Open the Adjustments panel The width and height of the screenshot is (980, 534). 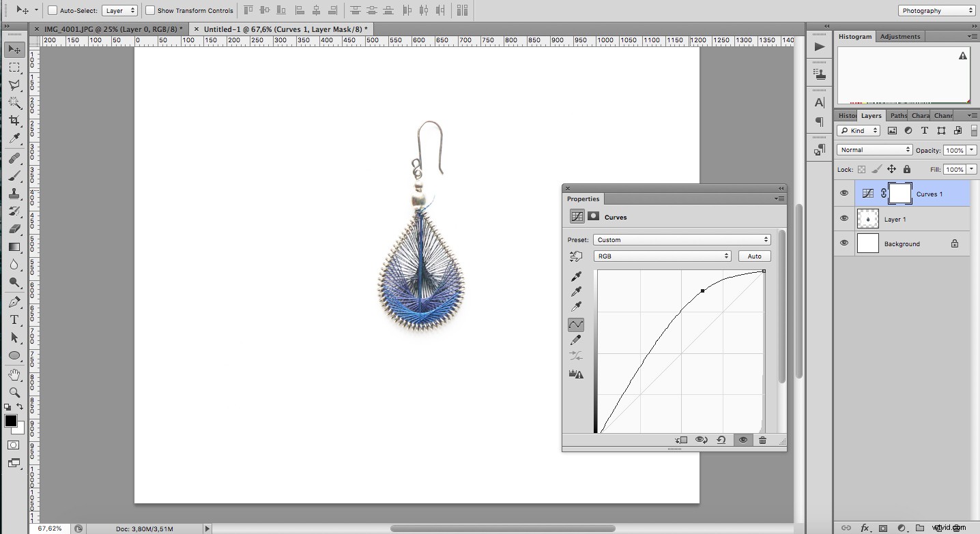[899, 36]
